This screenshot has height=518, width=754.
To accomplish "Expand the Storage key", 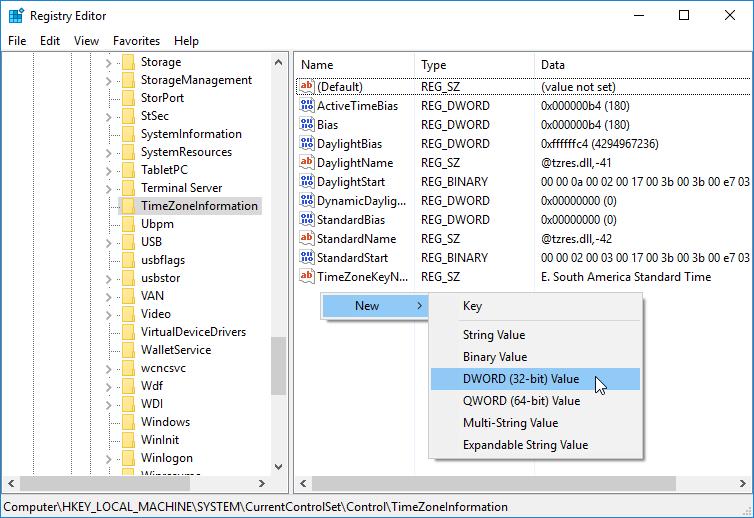I will pyautogui.click(x=109, y=63).
